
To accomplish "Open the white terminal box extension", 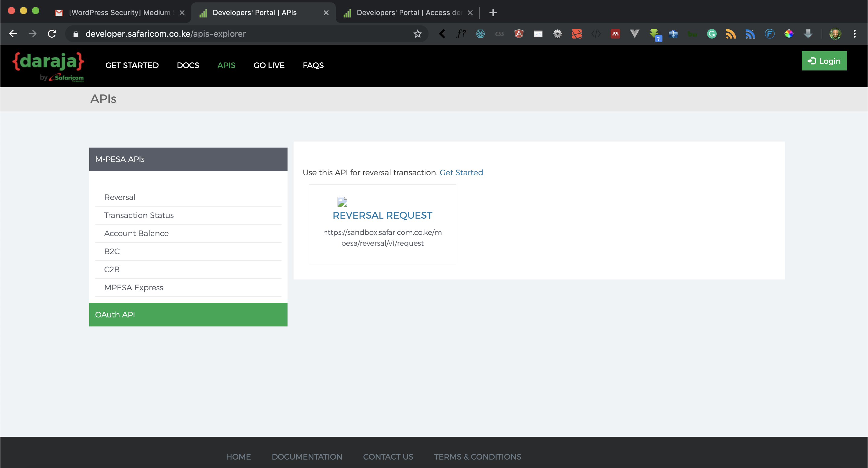I will click(x=538, y=34).
